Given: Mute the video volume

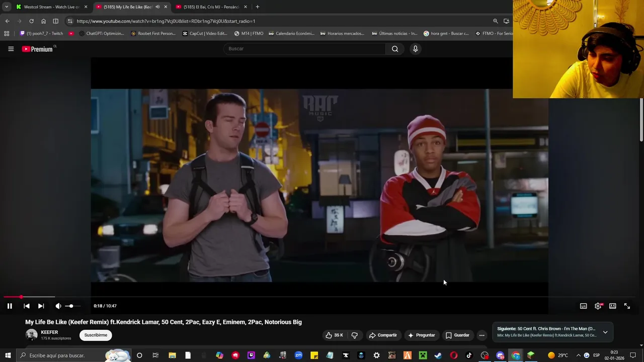Looking at the screenshot, I should pyautogui.click(x=58, y=306).
